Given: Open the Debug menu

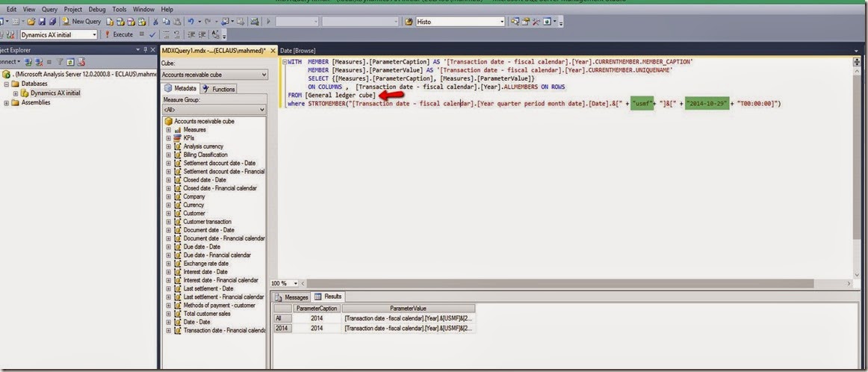Looking at the screenshot, I should click(x=97, y=10).
